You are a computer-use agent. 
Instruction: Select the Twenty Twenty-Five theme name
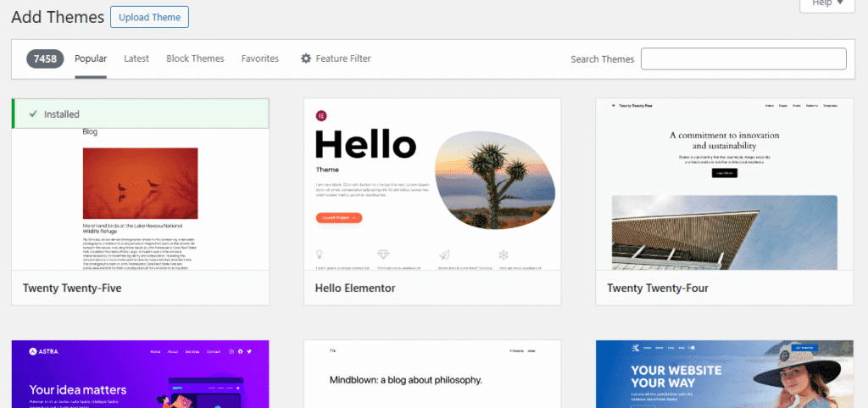[x=72, y=288]
